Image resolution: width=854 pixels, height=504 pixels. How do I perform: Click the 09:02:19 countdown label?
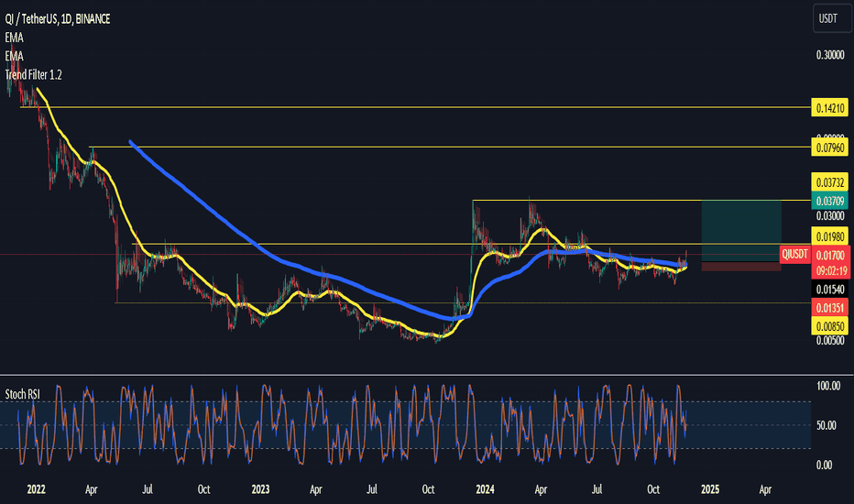pyautogui.click(x=830, y=271)
